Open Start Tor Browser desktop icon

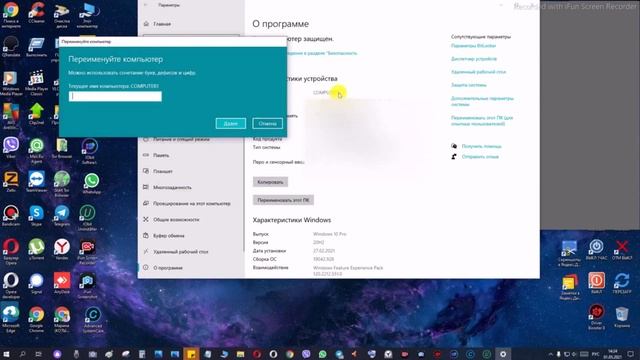coord(62,183)
